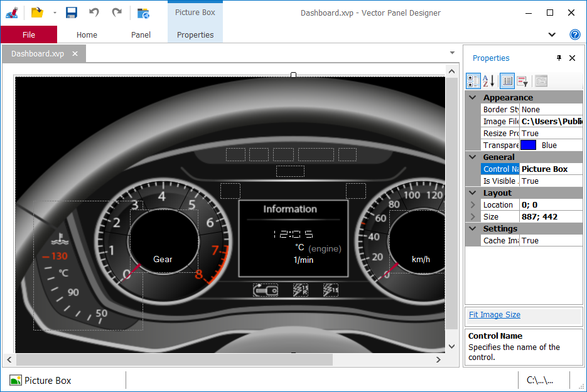Click the Fit Image Size link
This screenshot has height=392, width=587.
pos(496,314)
